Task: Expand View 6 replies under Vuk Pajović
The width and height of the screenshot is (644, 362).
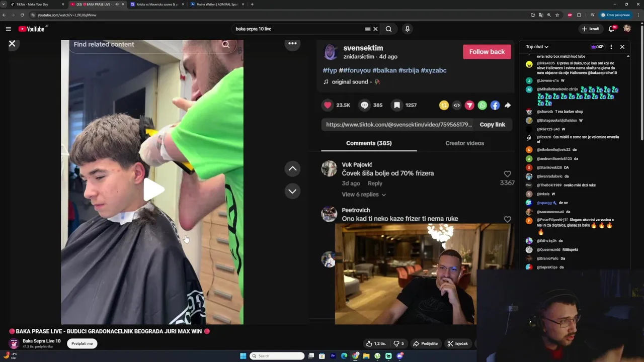Action: click(x=364, y=195)
